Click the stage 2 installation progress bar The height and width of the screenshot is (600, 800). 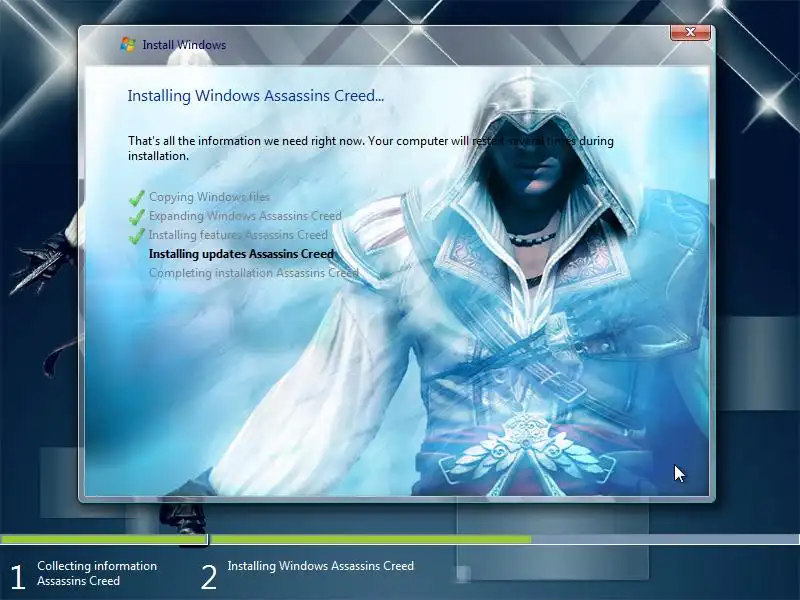505,539
